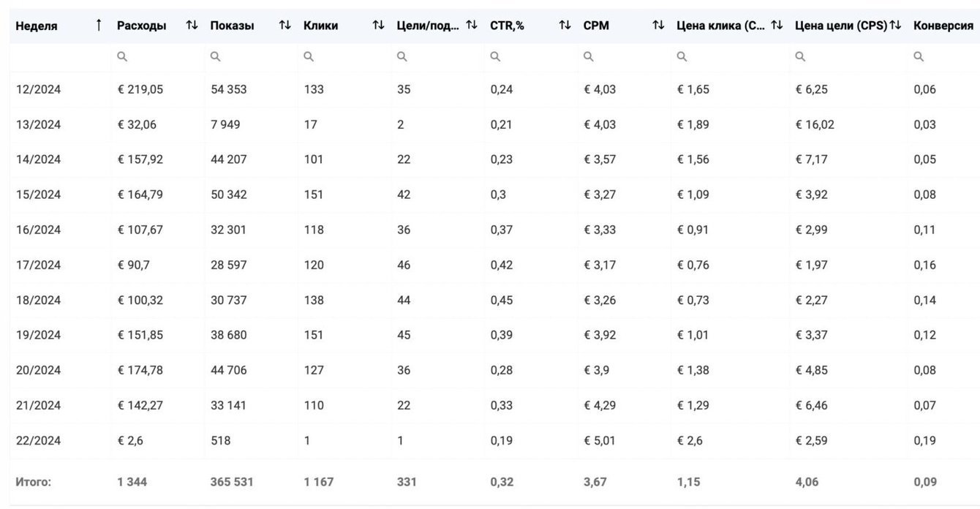Click the 12/2024 week cell
The width and height of the screenshot is (980, 509).
tap(38, 89)
